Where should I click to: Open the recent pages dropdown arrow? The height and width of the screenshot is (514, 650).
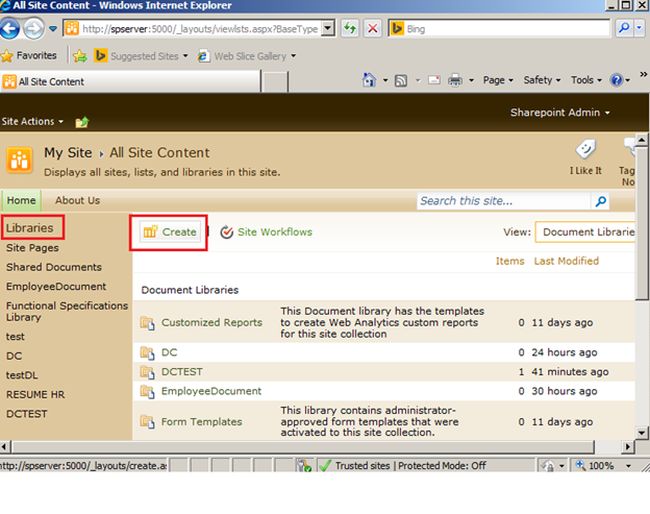pos(53,29)
